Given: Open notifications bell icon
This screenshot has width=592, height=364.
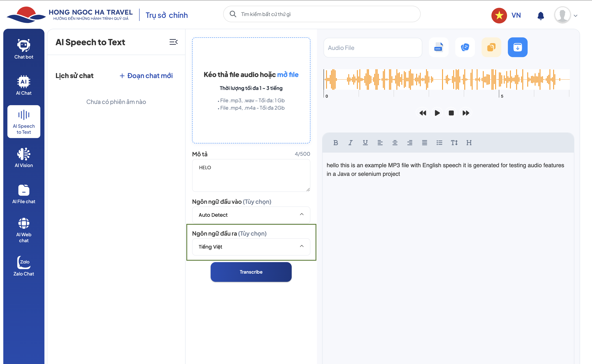Looking at the screenshot, I should 540,16.
